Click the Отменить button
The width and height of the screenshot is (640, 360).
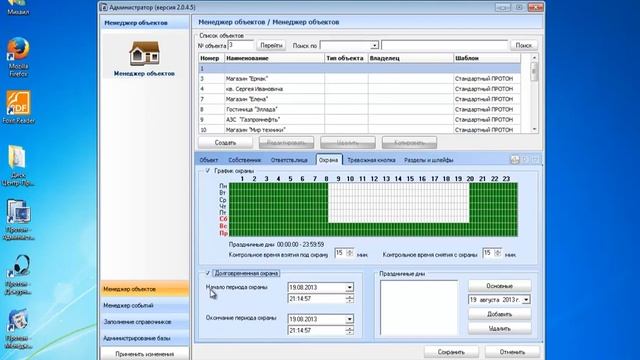point(512,352)
